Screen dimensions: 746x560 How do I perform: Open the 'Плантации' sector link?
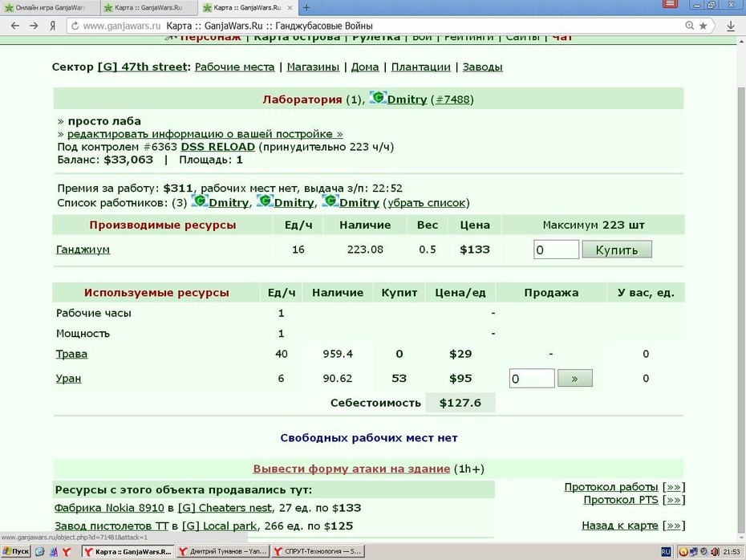(x=420, y=67)
